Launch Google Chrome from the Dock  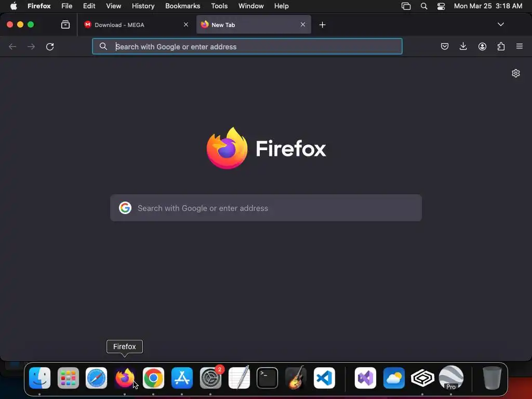[x=153, y=378]
